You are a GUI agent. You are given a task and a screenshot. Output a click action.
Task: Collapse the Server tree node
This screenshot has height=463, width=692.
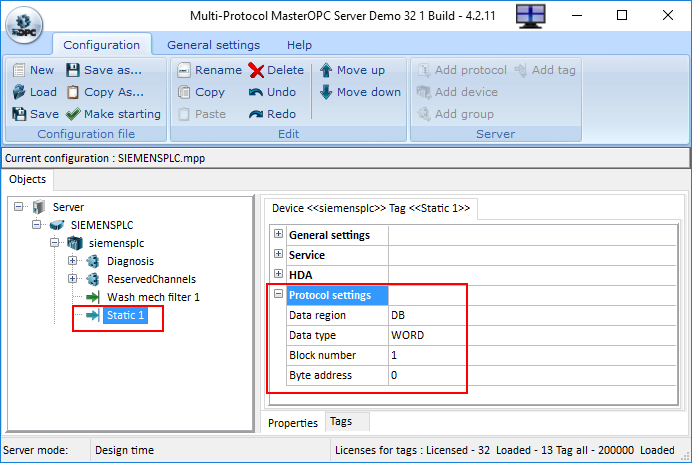point(19,207)
